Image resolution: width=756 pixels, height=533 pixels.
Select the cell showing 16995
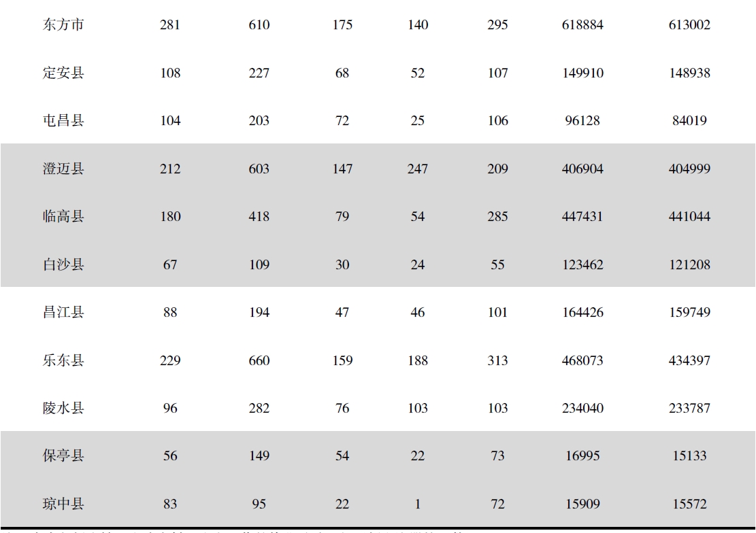coord(582,456)
